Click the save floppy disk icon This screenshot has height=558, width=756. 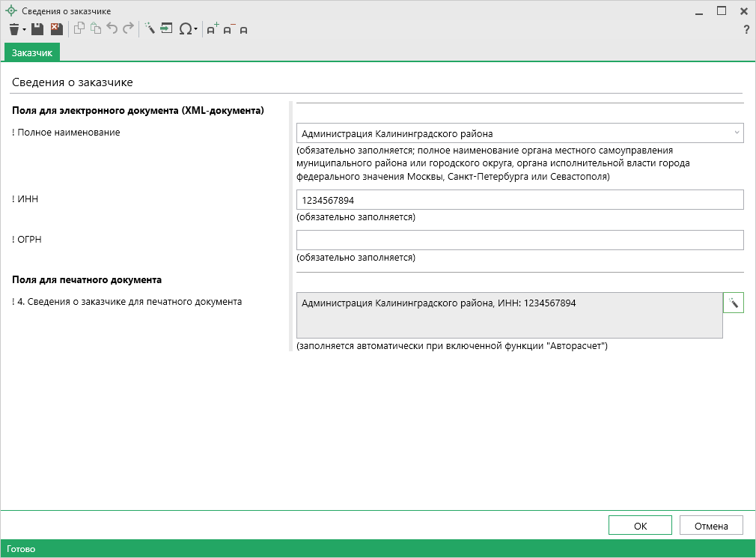pyautogui.click(x=37, y=29)
